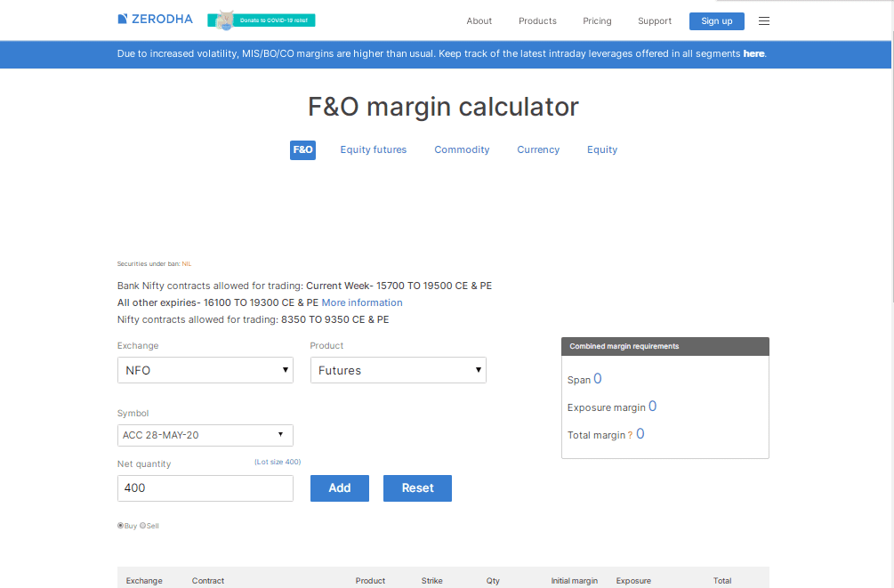Expand the Product dropdown showing Futures

(398, 370)
